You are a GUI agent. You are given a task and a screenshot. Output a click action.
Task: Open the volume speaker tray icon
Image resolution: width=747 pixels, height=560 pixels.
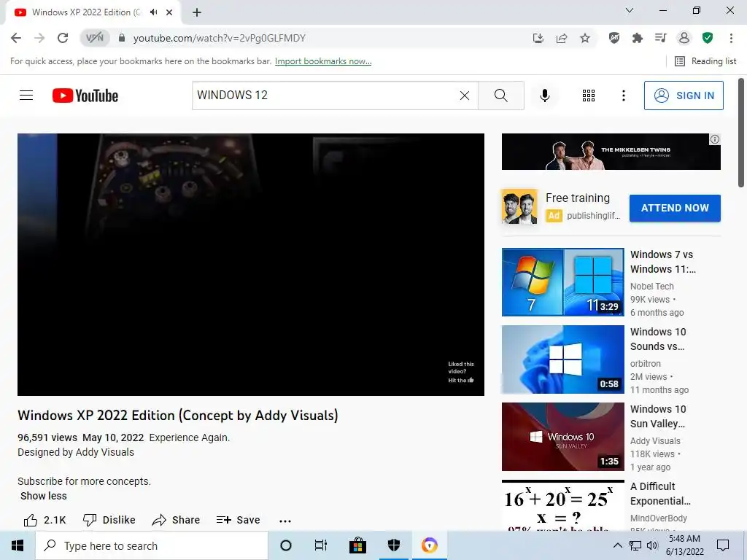click(x=651, y=545)
